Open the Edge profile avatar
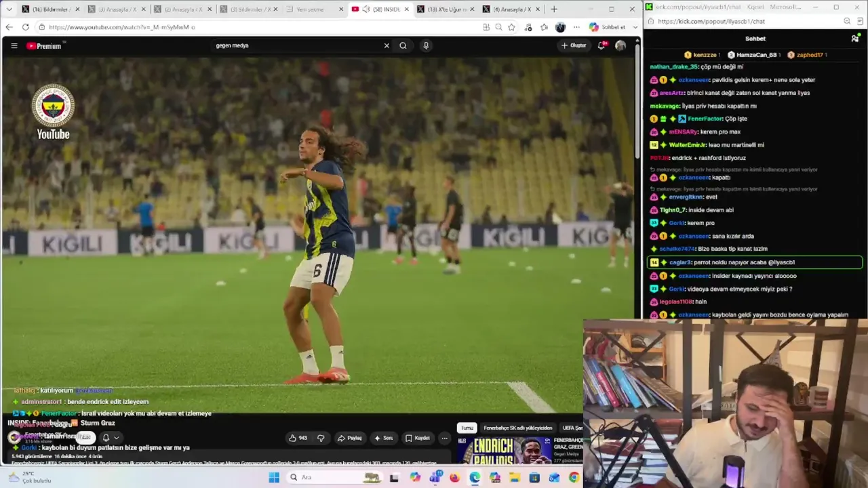This screenshot has width=868, height=488. tap(560, 27)
